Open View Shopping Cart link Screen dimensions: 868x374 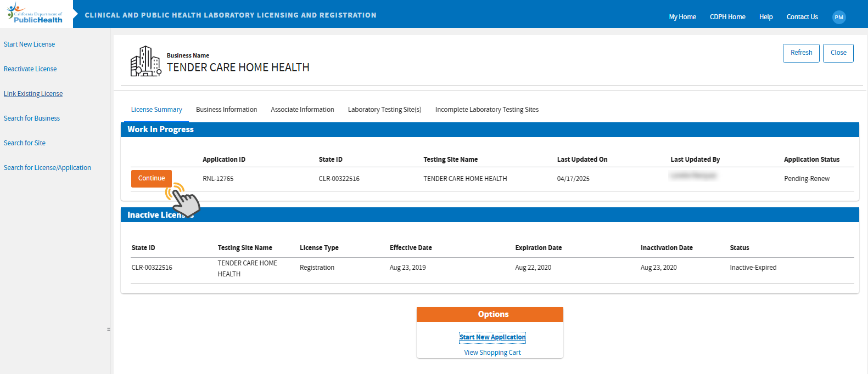pyautogui.click(x=492, y=353)
